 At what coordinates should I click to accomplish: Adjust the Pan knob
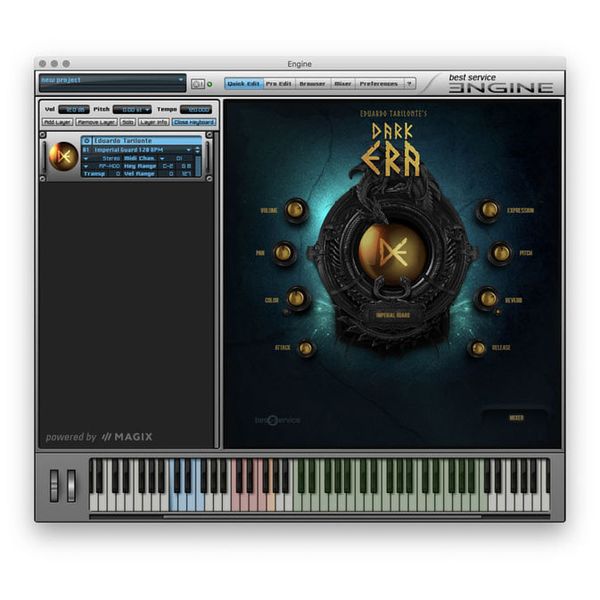pyautogui.click(x=284, y=253)
